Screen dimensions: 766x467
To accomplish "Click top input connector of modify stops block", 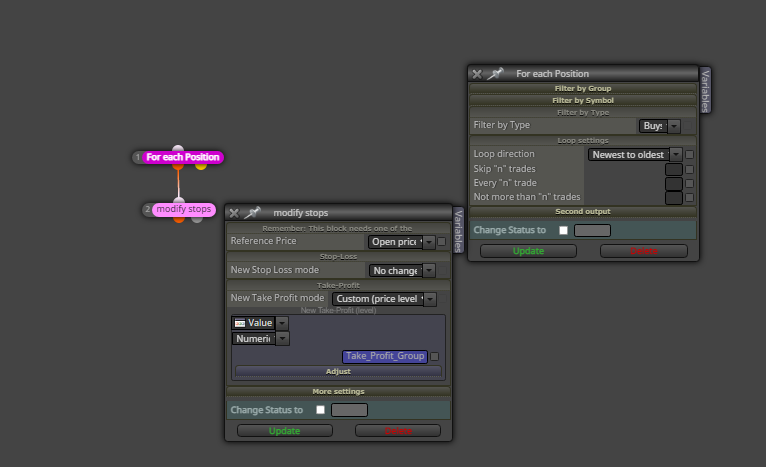I will point(179,200).
